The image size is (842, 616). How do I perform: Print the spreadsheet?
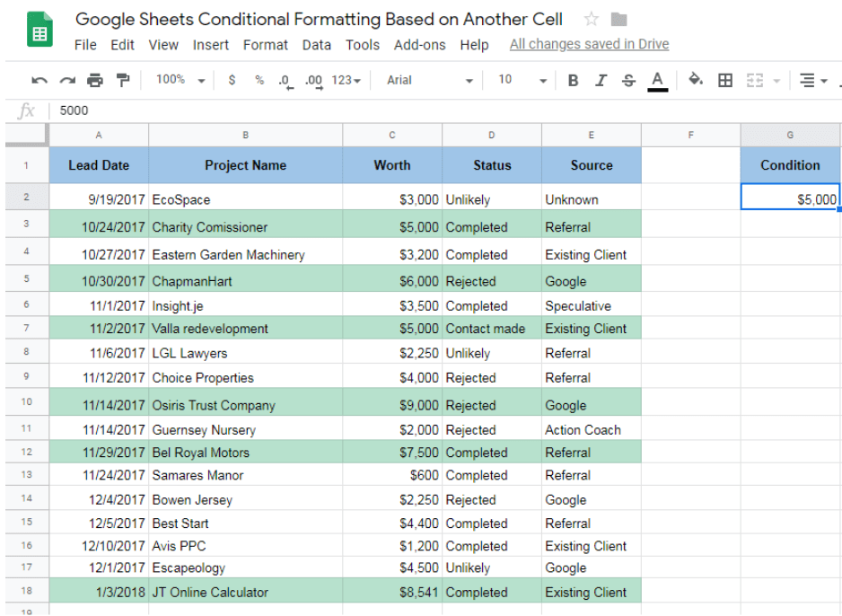pyautogui.click(x=95, y=80)
